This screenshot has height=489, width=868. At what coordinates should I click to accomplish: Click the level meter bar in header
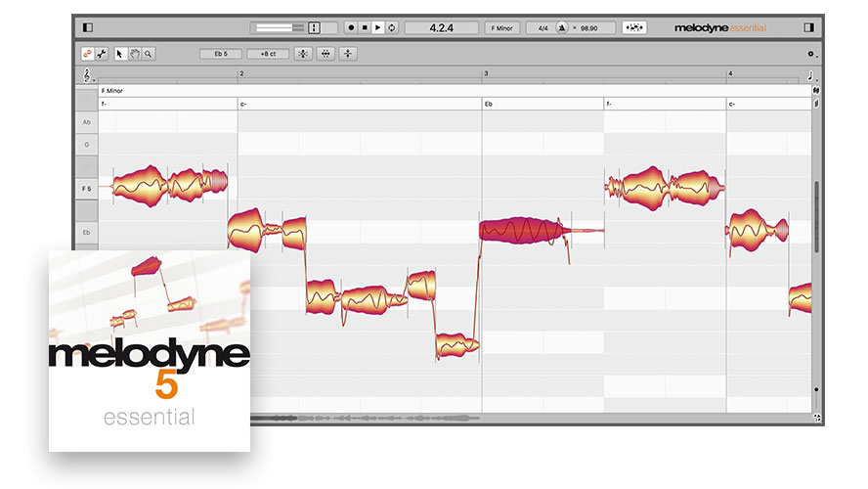click(280, 27)
